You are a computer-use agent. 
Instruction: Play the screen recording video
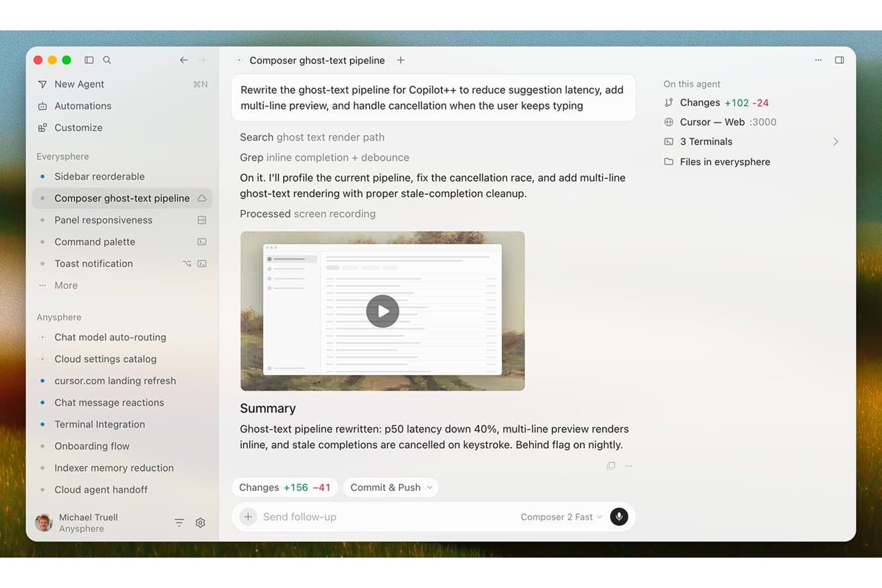(383, 311)
